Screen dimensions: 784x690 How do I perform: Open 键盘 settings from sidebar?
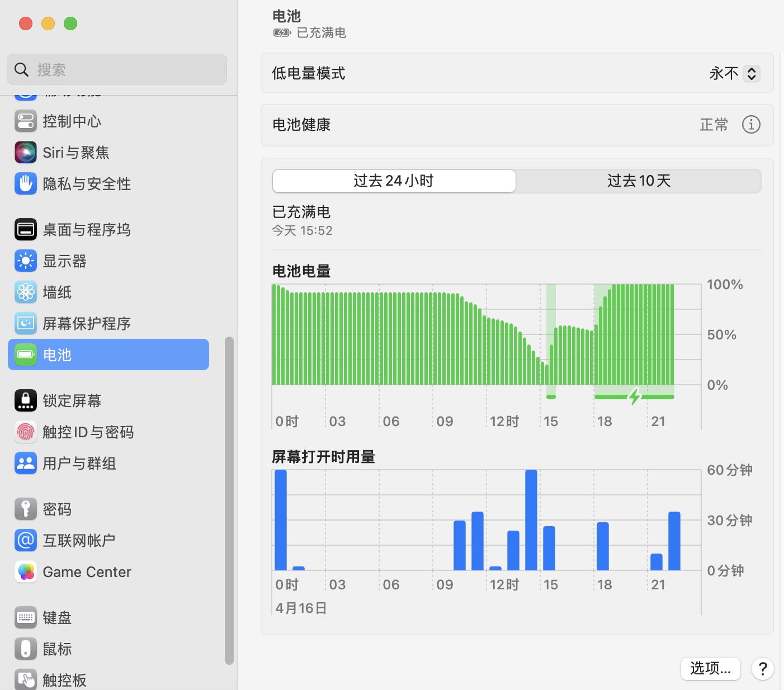click(x=57, y=617)
